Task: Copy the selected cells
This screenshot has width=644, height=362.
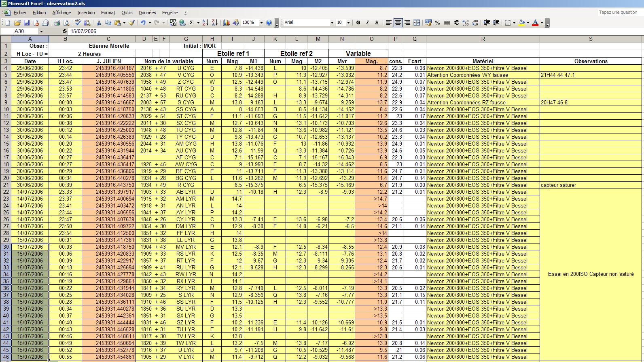Action: click(108, 23)
